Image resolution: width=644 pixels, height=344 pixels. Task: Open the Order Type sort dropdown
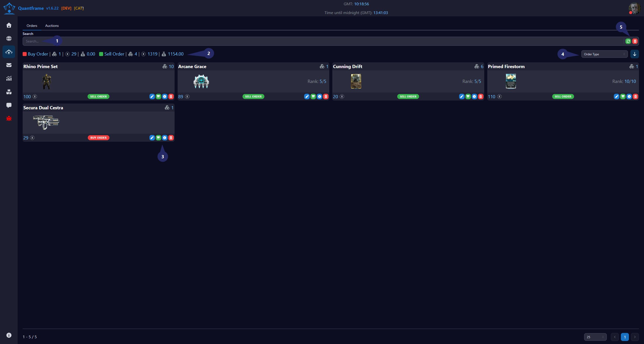click(604, 54)
